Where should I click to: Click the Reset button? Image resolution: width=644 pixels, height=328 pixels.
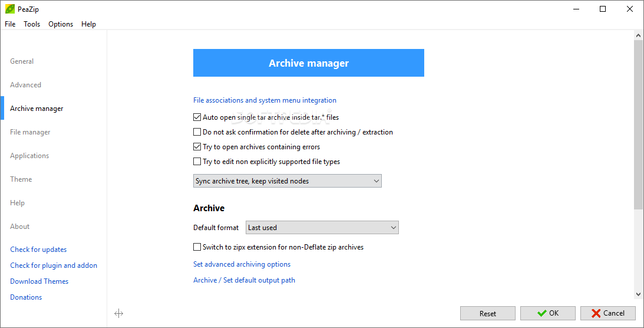pyautogui.click(x=487, y=313)
